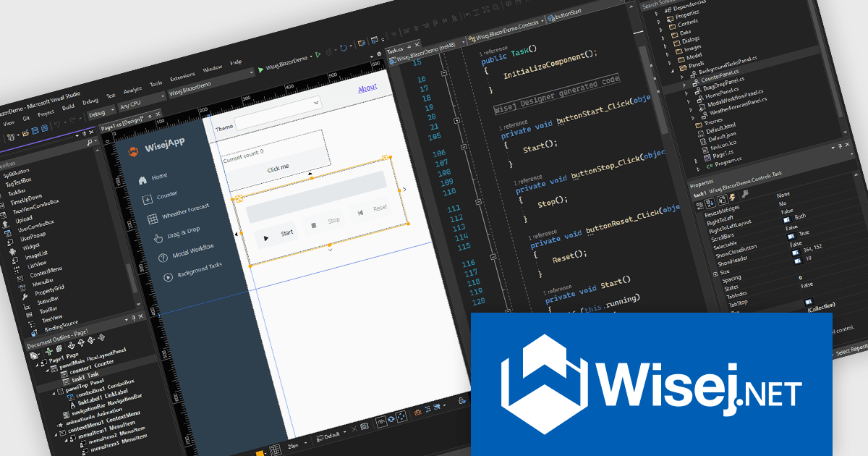Click the Home icon in WisejApp navigation

pyautogui.click(x=142, y=179)
